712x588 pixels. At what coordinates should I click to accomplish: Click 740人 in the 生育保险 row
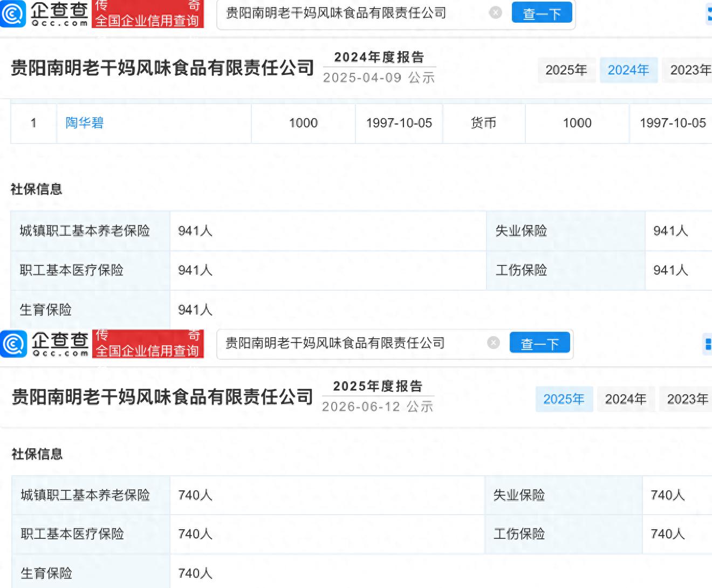(195, 573)
